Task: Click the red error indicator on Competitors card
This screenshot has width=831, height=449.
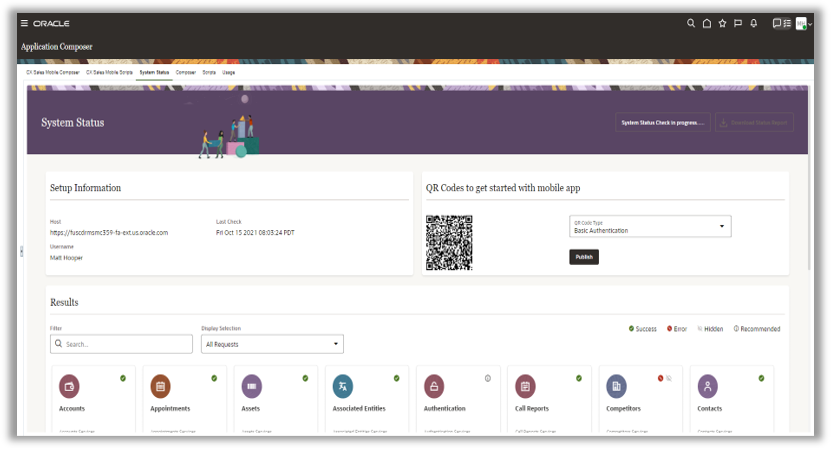Action: pyautogui.click(x=660, y=378)
